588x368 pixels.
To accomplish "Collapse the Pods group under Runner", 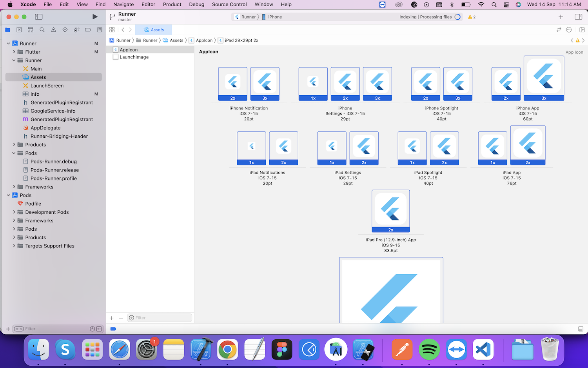I will [14, 153].
